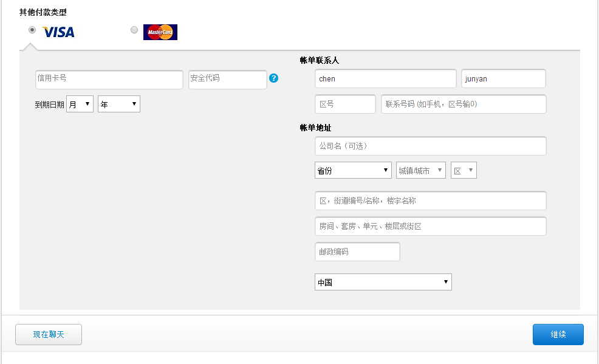The width and height of the screenshot is (599, 364).
Task: Click the MasterCard logo
Action: pos(160,32)
